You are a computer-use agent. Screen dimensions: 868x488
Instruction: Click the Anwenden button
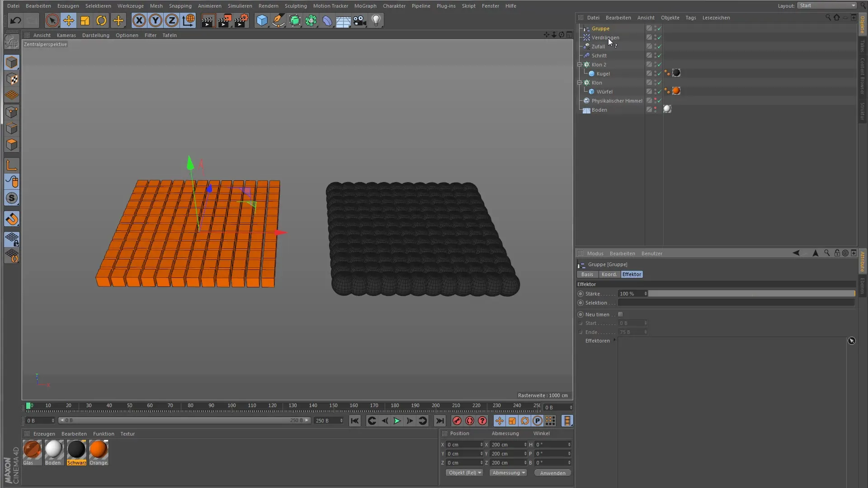tap(552, 473)
